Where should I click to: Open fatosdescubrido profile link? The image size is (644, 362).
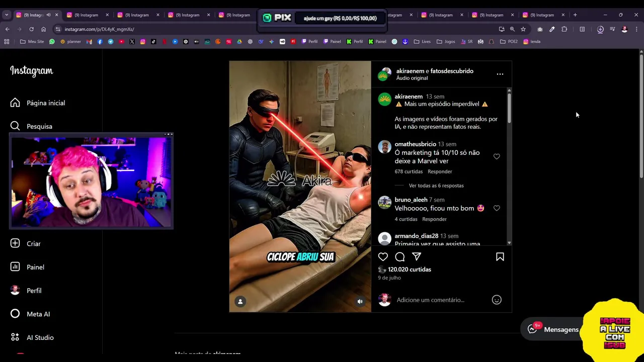pyautogui.click(x=452, y=71)
